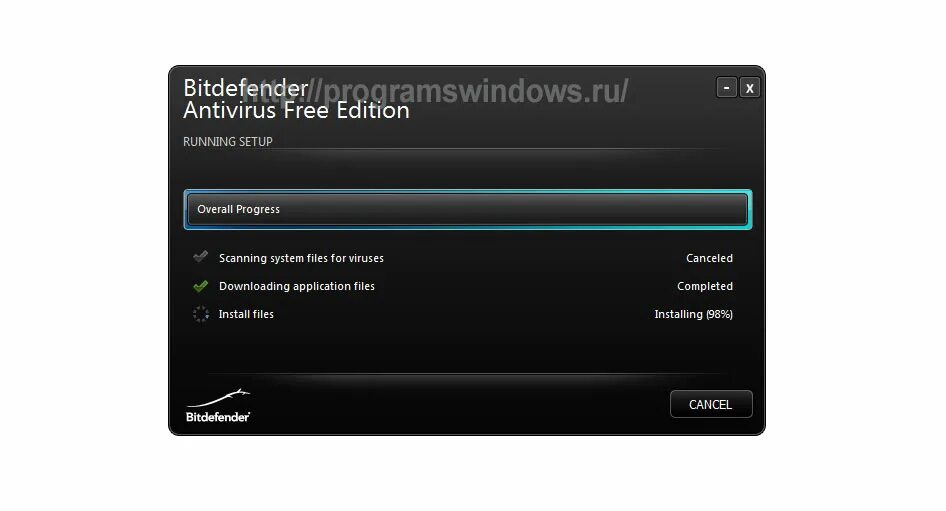Close the installer with the X button
Viewport: 946px width, 511px height.
tap(749, 87)
